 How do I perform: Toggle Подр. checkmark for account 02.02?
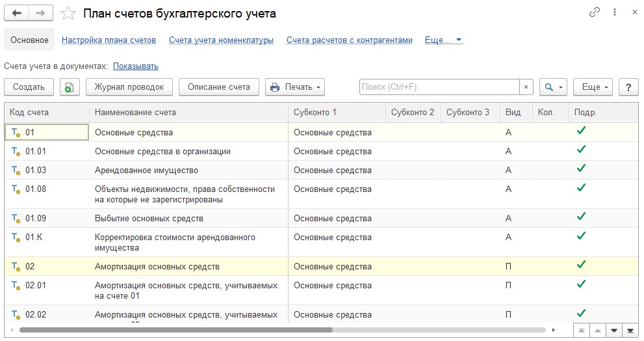click(x=581, y=314)
